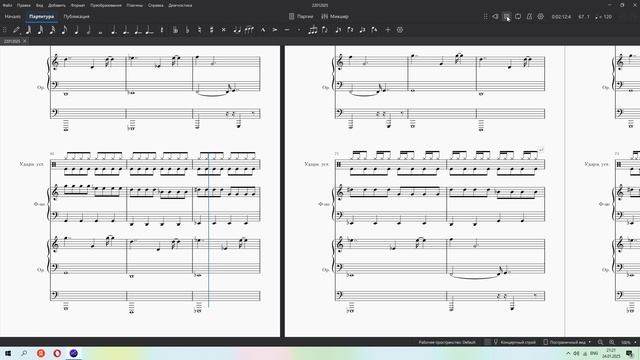Apply natural accidental
Screen dimensions: 640x360
point(199,30)
